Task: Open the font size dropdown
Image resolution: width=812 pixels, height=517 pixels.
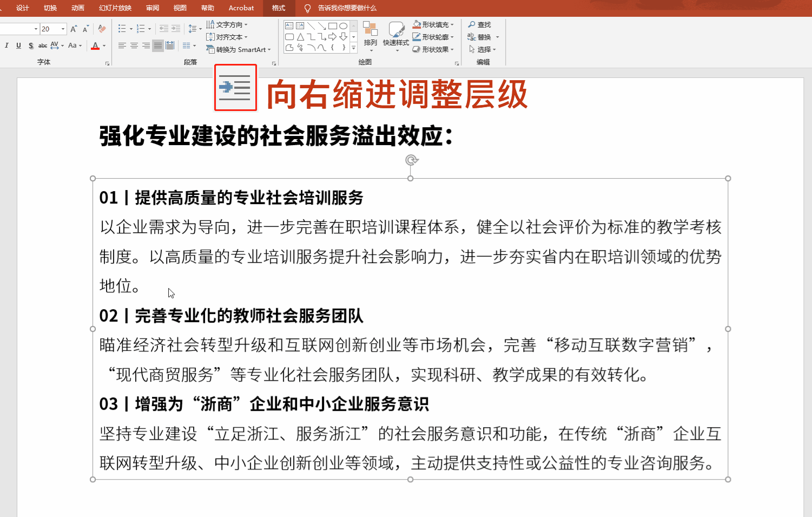Action: 63,29
